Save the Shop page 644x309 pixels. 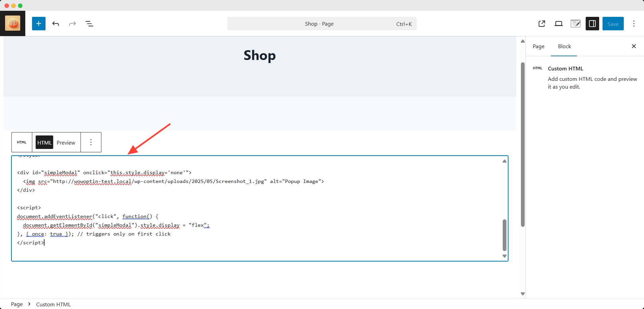[613, 24]
